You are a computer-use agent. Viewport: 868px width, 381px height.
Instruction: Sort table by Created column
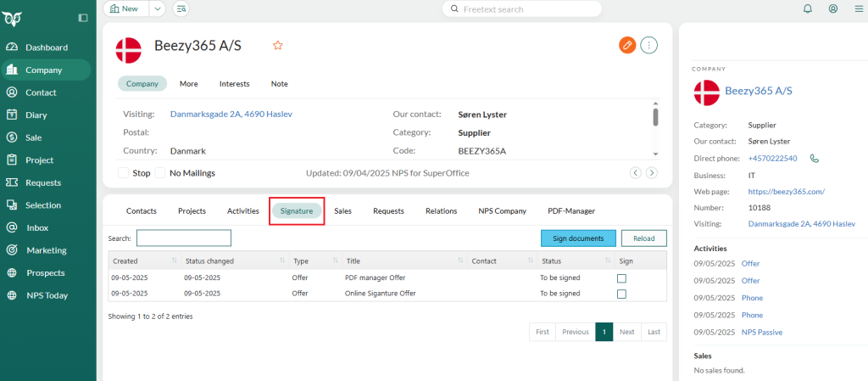[142, 261]
